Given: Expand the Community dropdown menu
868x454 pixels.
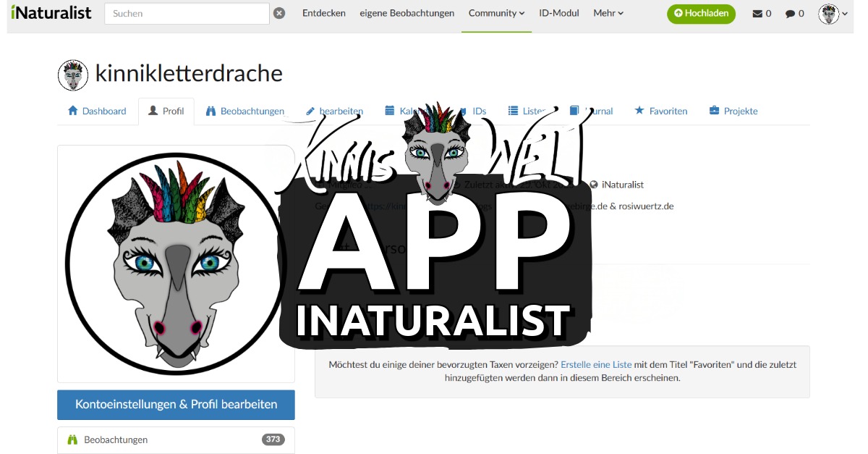Looking at the screenshot, I should pyautogui.click(x=496, y=13).
